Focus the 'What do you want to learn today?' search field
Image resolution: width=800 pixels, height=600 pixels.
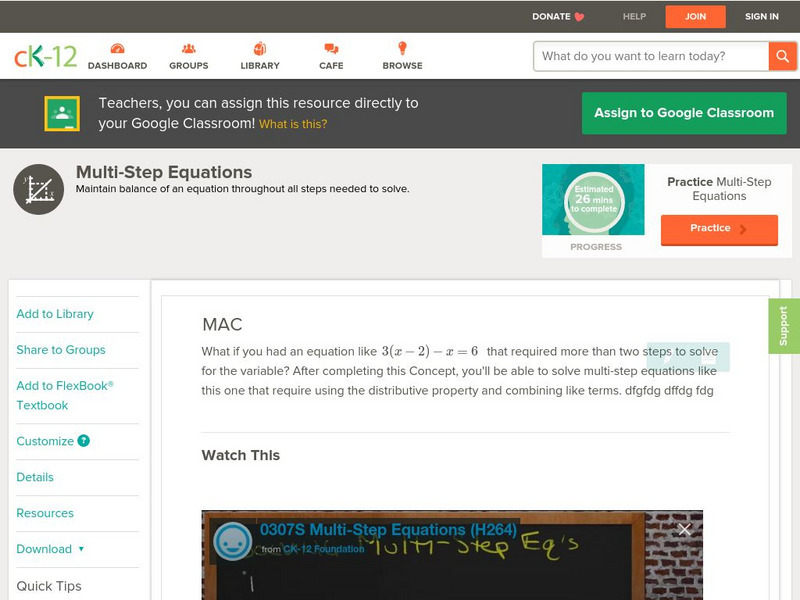tap(651, 56)
